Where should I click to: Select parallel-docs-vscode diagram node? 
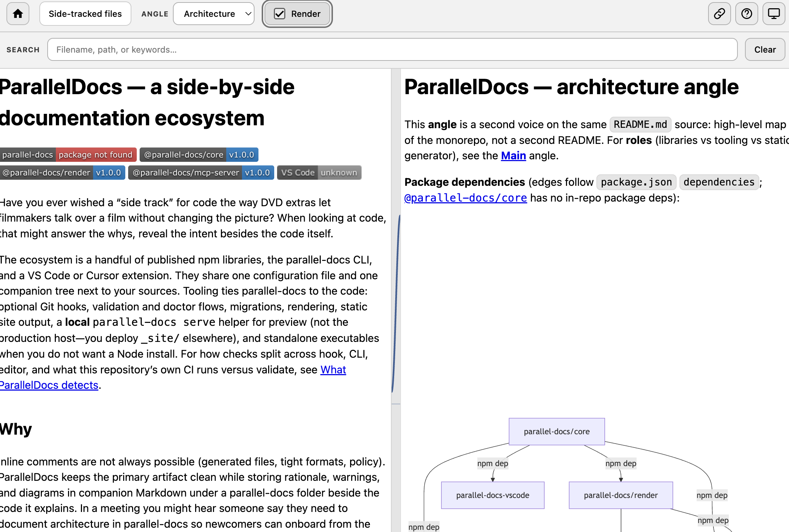(x=493, y=495)
